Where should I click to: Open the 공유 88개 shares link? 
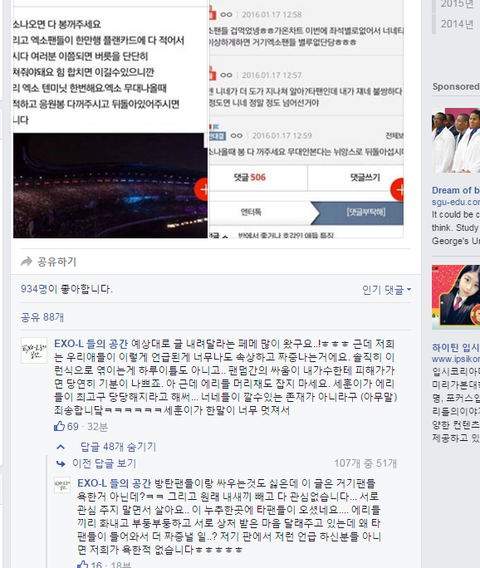point(42,317)
